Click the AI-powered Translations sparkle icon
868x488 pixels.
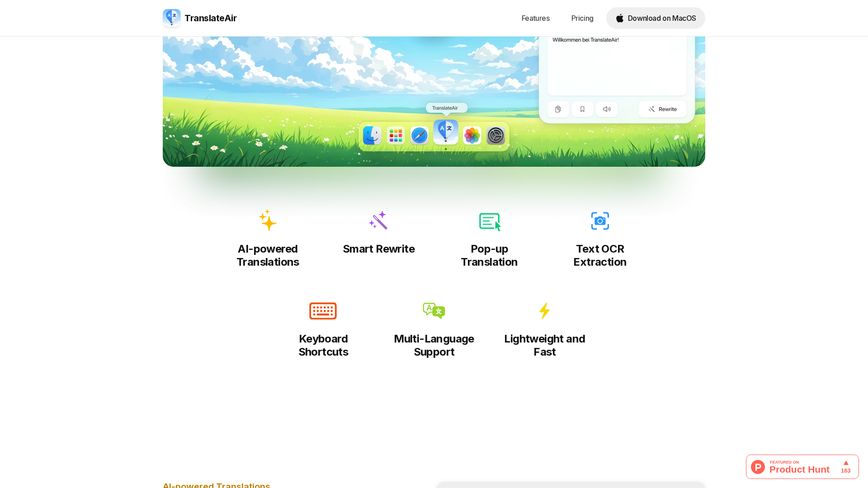point(268,221)
